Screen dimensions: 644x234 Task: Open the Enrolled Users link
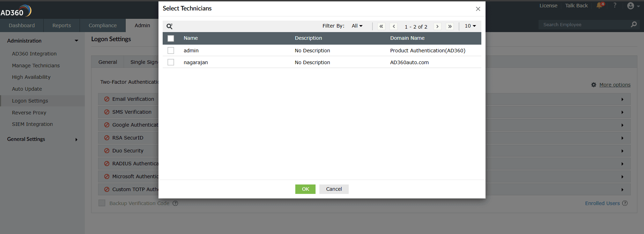[602, 203]
